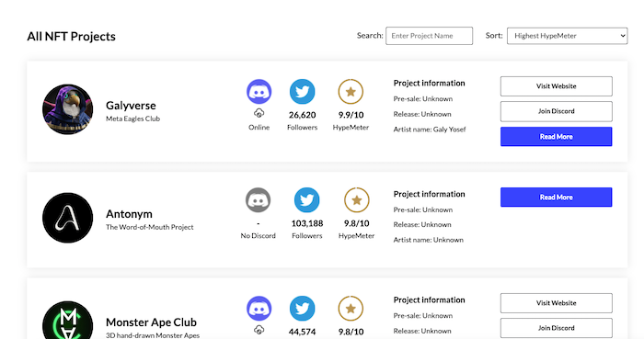Open Galyverse Twitter icon

coord(303,92)
